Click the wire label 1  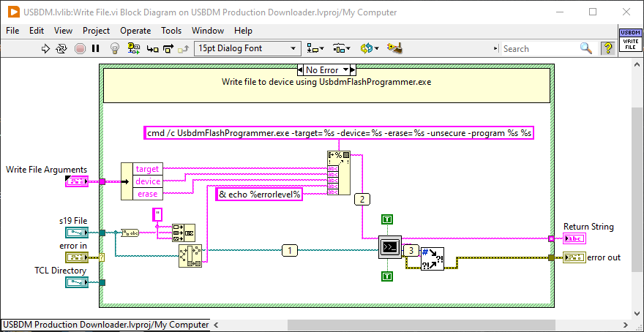pos(290,250)
